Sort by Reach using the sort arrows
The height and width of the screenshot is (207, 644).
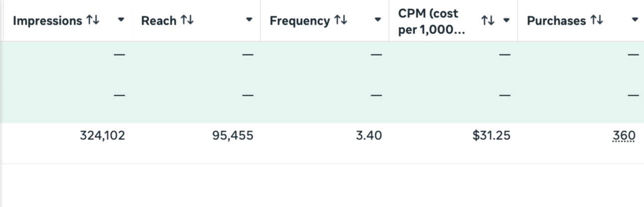click(x=187, y=20)
